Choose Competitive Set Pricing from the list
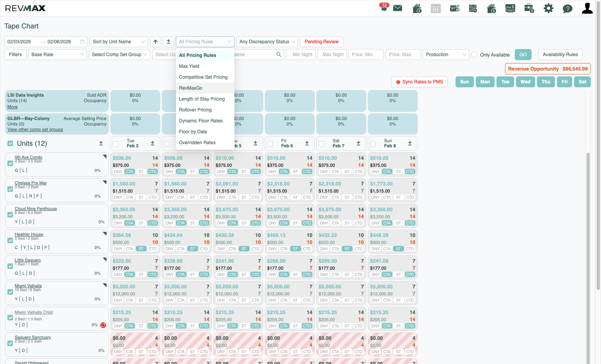 [x=205, y=77]
